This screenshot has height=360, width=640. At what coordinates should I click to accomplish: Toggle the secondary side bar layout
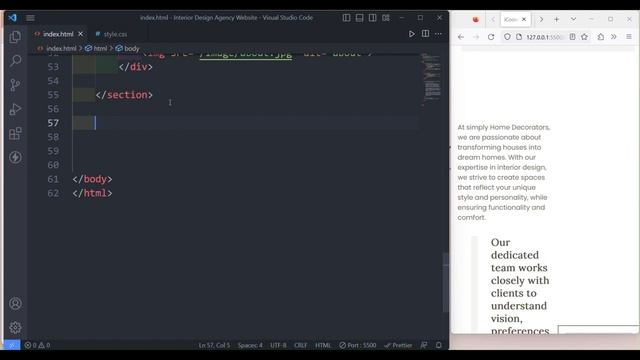point(372,18)
